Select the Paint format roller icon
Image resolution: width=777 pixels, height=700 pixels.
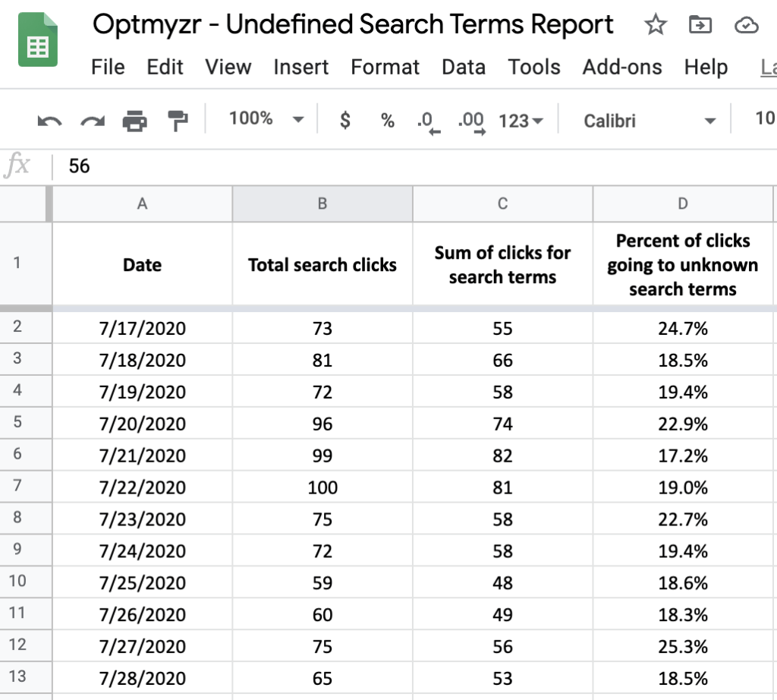coord(178,121)
